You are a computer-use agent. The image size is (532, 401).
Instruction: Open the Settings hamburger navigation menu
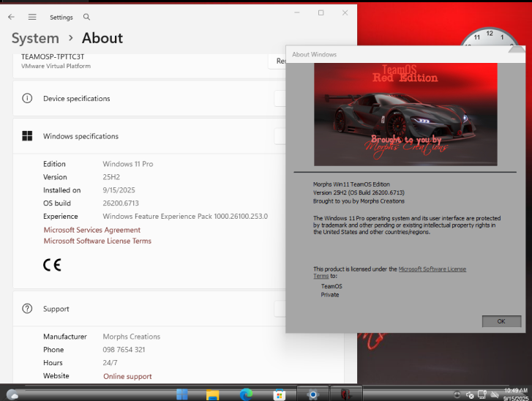(x=32, y=17)
